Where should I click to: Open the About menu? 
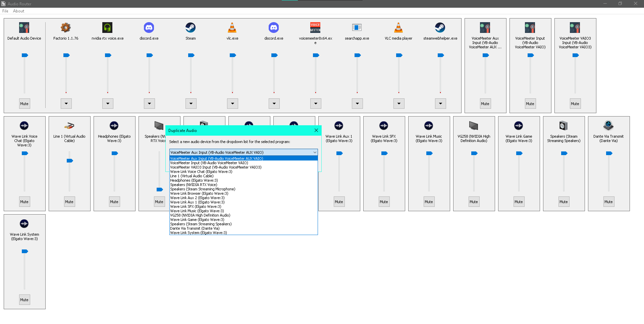[18, 11]
